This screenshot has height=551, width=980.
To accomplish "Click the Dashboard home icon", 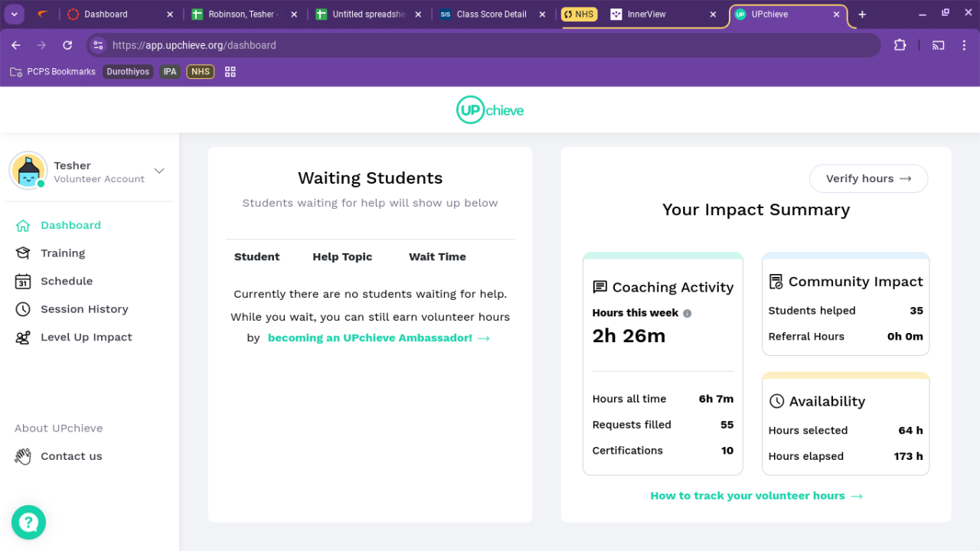I will (x=23, y=226).
